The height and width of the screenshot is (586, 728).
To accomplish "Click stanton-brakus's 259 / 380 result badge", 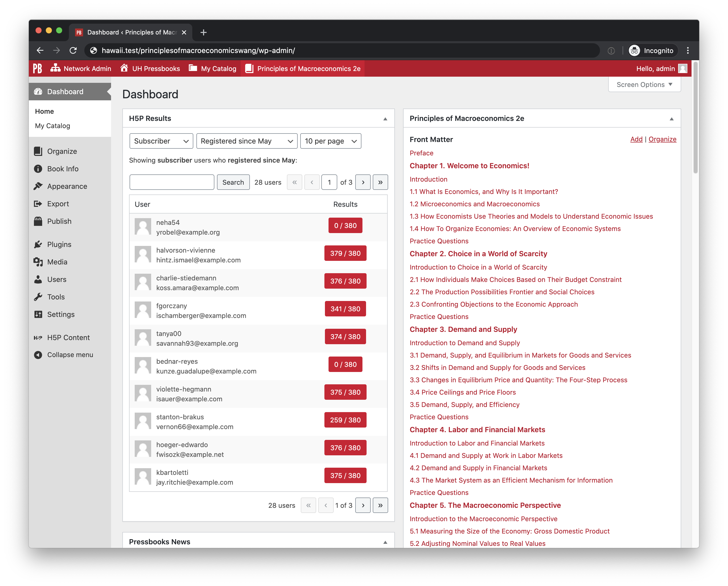I will point(345,420).
